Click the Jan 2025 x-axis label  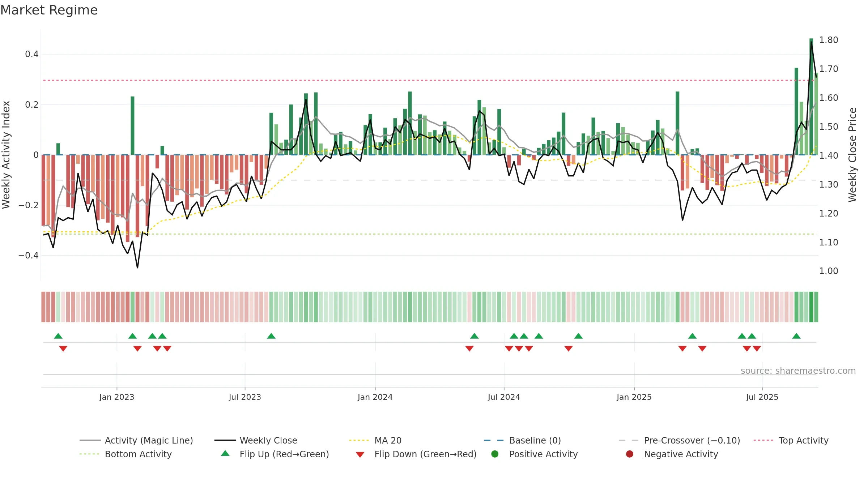coord(634,397)
